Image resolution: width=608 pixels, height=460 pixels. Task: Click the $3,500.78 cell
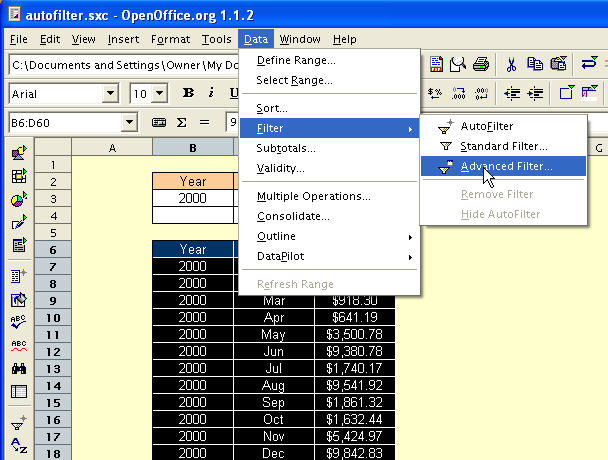tap(354, 334)
